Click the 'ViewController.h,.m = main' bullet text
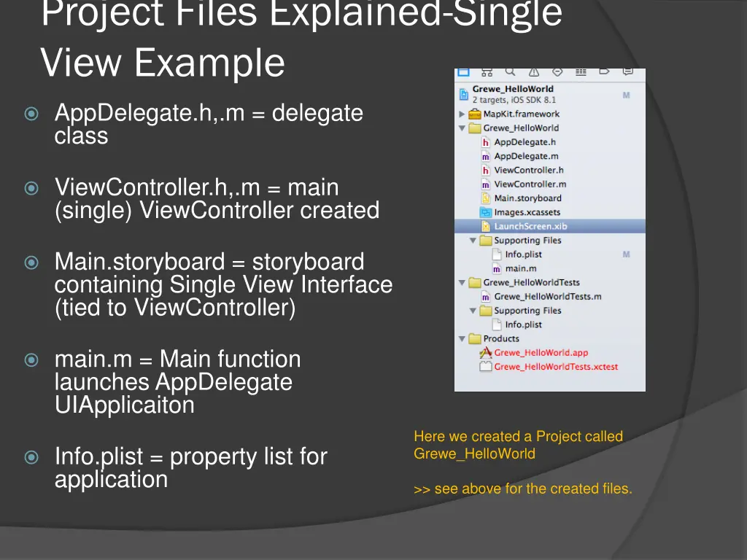Screen dimensions: 747x560 [x=197, y=187]
